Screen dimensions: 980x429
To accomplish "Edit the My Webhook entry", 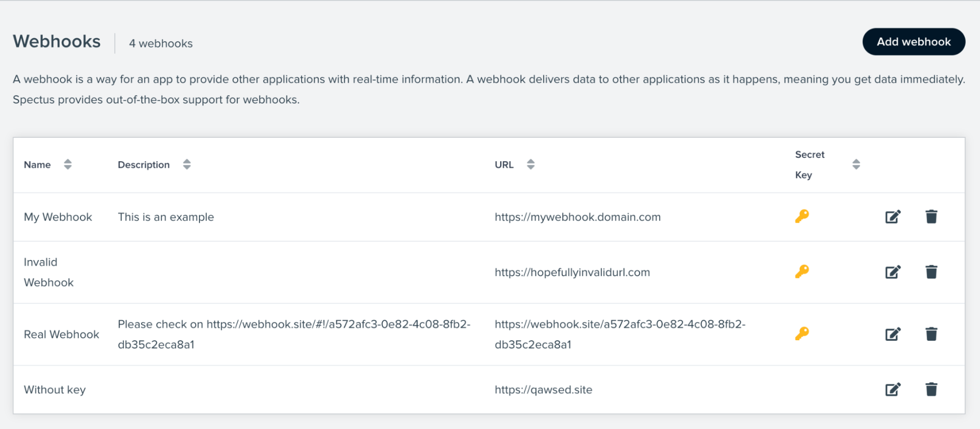I will (893, 217).
